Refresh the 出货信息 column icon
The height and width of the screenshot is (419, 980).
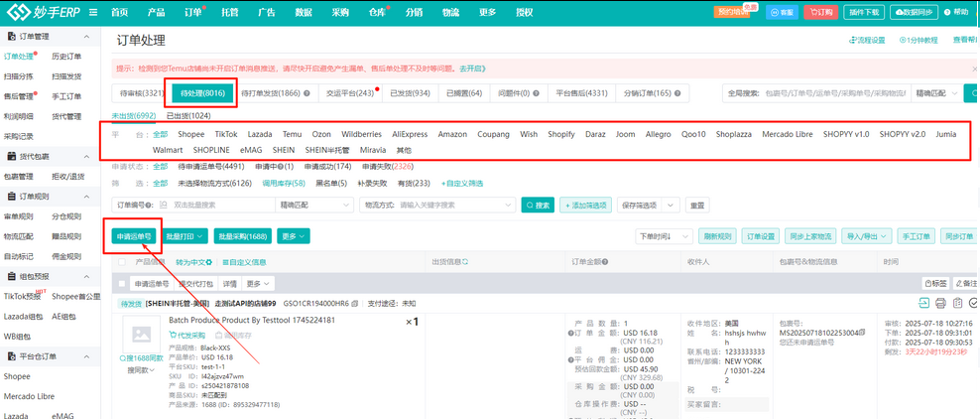[x=464, y=262]
